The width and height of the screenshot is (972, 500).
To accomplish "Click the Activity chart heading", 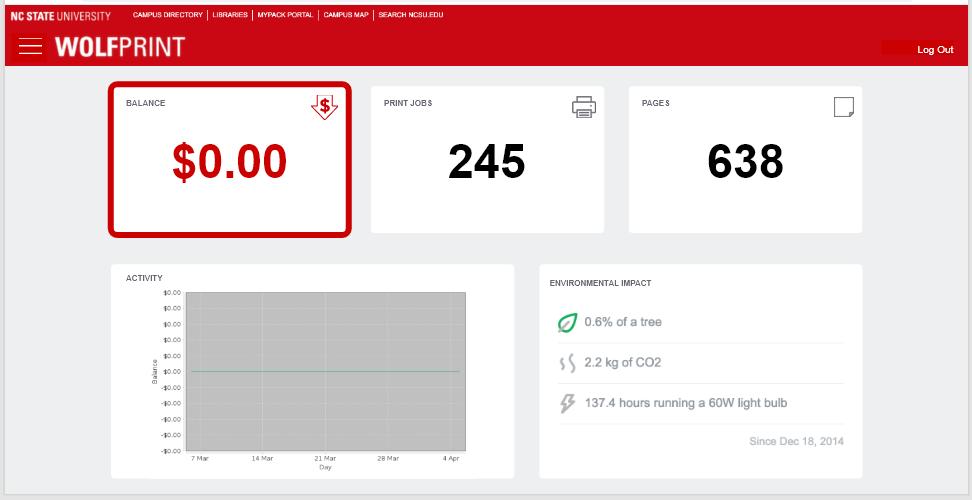I will (144, 278).
